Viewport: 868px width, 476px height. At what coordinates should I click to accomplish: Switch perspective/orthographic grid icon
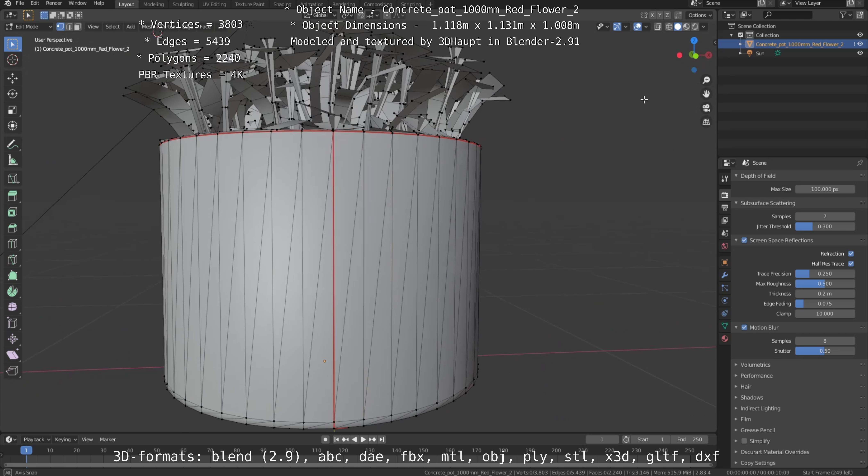(x=706, y=122)
